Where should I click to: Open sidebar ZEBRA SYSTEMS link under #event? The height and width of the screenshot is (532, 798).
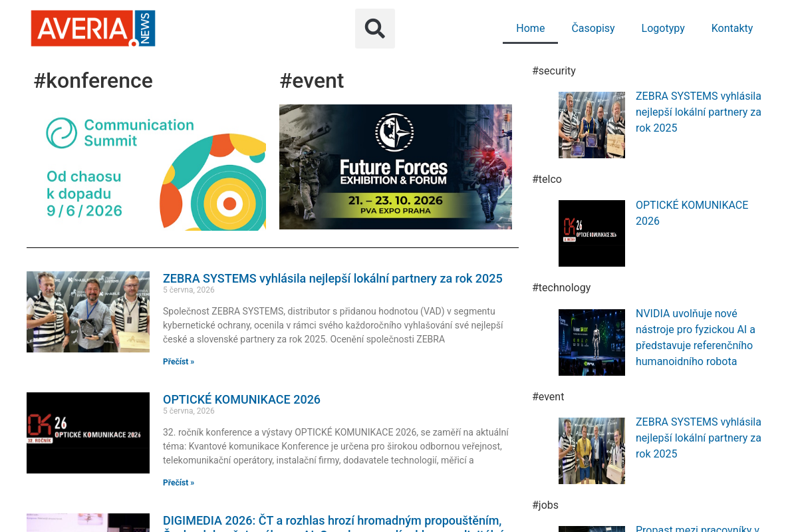coord(698,438)
